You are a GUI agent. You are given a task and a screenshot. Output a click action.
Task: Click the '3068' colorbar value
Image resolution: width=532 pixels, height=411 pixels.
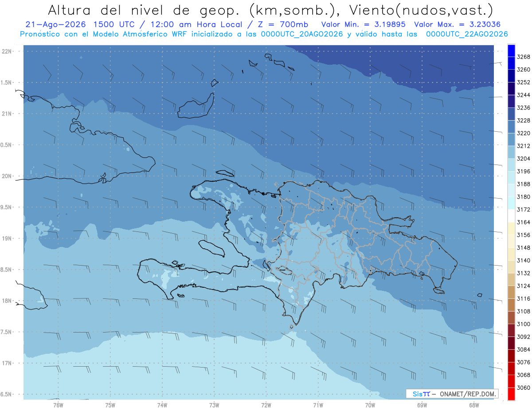pos(524,375)
